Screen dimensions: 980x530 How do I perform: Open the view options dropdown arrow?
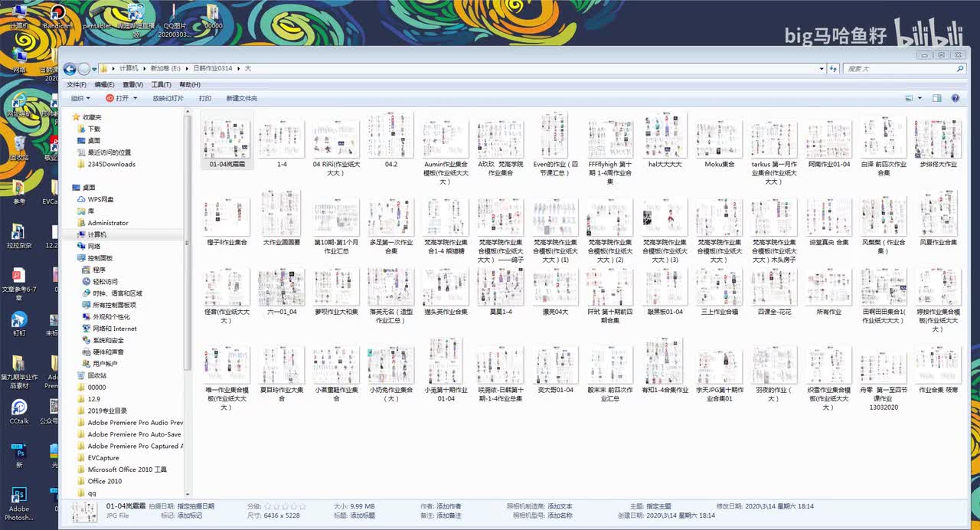click(920, 98)
